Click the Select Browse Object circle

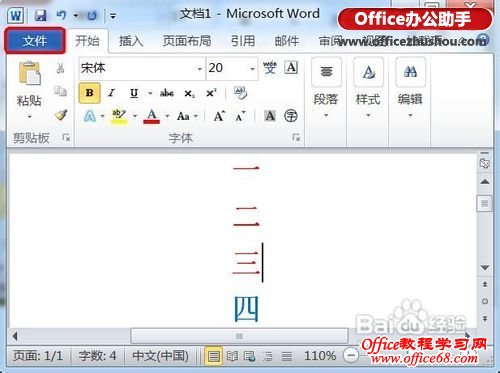pyautogui.click(x=485, y=301)
